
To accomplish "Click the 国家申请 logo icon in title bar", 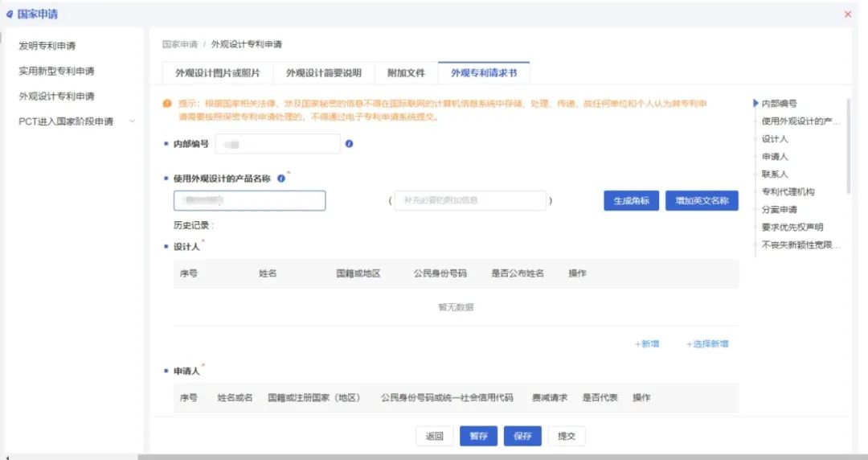I will (x=10, y=14).
